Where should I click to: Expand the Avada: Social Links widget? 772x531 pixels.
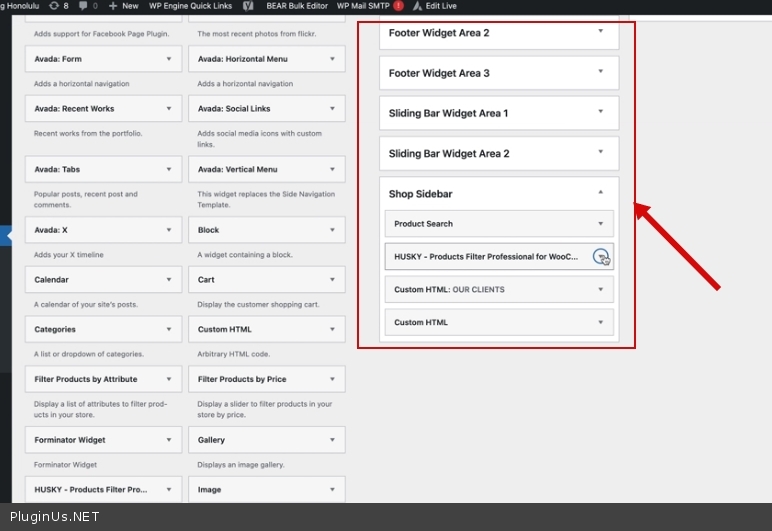point(331,109)
